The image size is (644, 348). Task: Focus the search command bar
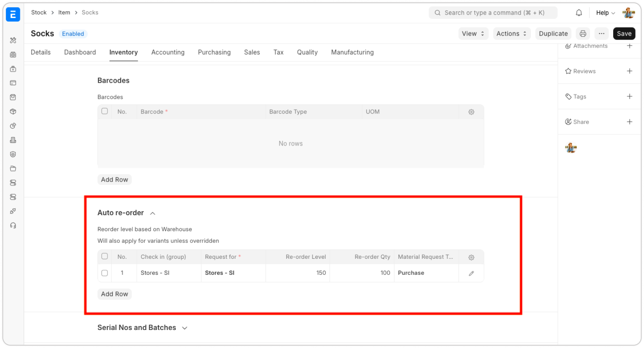(493, 13)
